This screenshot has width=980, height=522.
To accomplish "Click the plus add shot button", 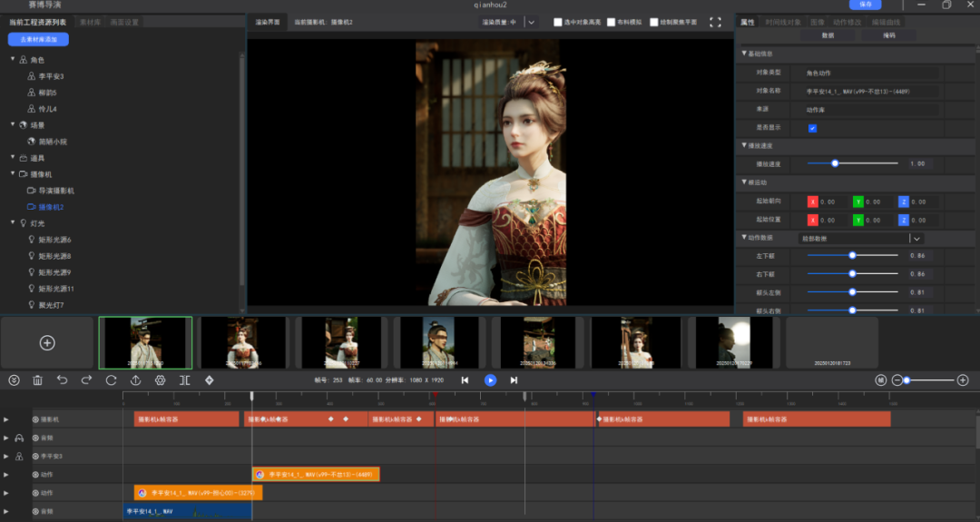I will coord(47,342).
